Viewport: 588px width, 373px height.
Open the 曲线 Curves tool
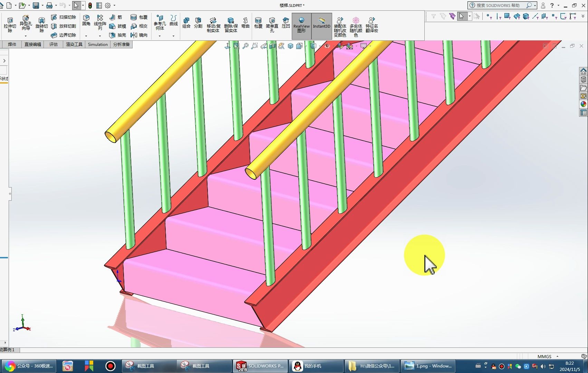tap(174, 21)
